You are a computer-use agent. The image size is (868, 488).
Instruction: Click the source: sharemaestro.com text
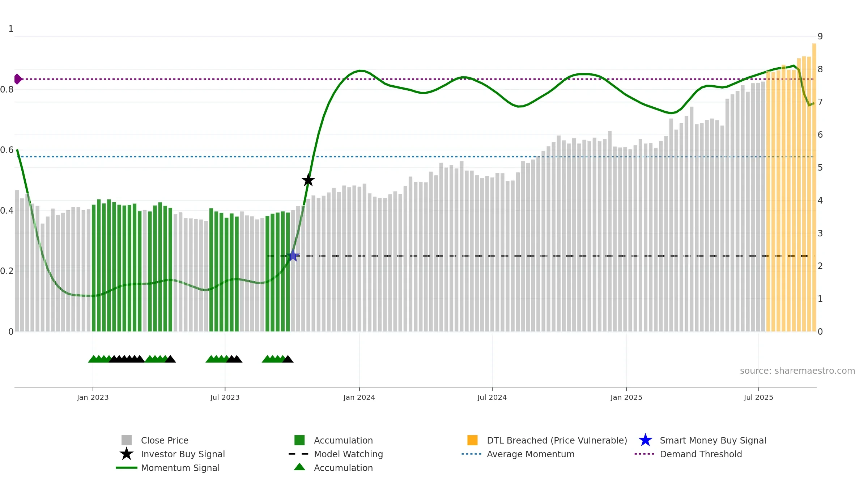coord(797,371)
